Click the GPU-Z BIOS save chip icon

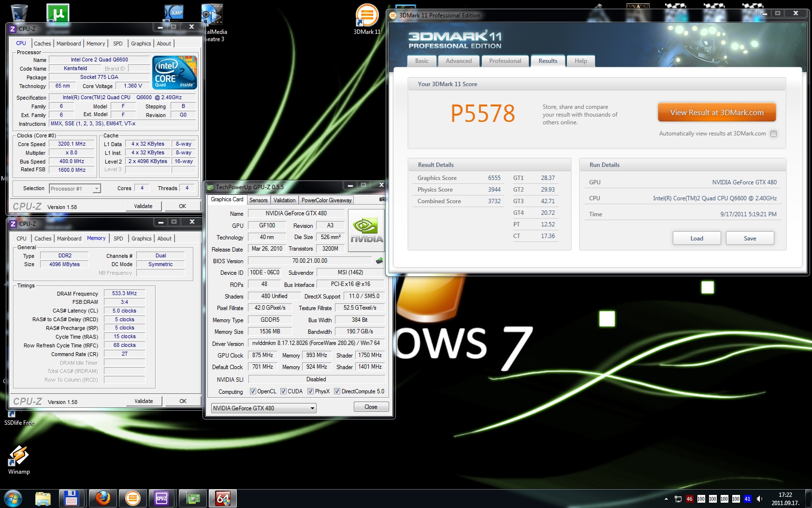tap(379, 261)
